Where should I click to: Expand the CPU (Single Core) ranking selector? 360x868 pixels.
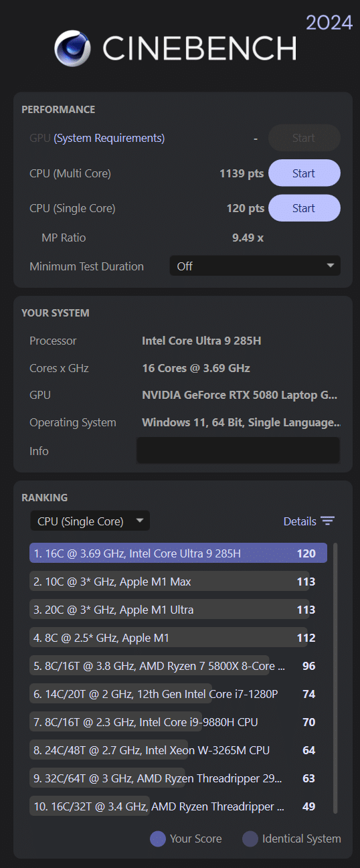90,521
